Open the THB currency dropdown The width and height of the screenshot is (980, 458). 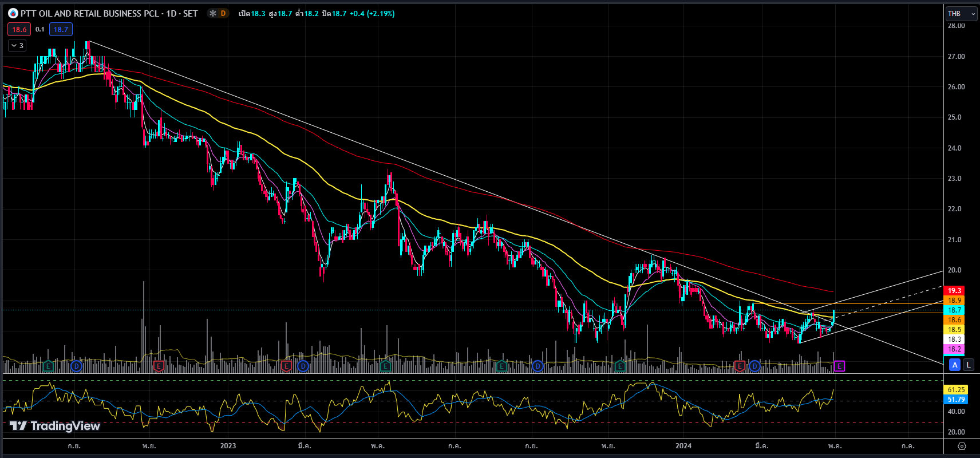point(961,13)
